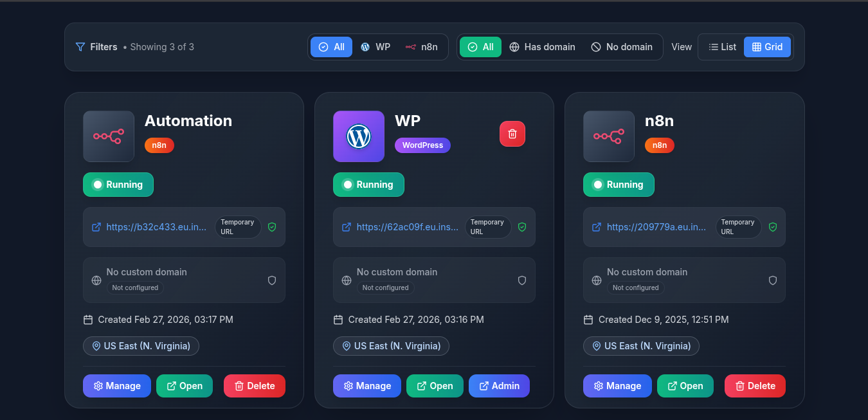Click US East region badge on Automation card
The width and height of the screenshot is (868, 420).
click(141, 346)
